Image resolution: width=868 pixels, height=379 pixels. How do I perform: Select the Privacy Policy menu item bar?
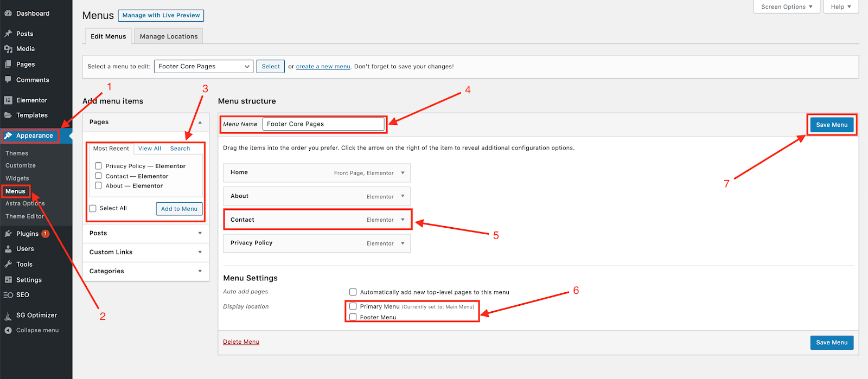point(317,243)
